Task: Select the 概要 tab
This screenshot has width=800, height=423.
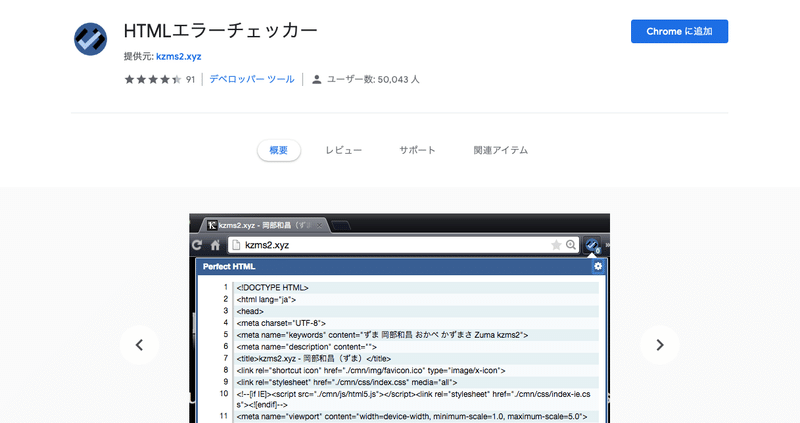Action: (279, 151)
